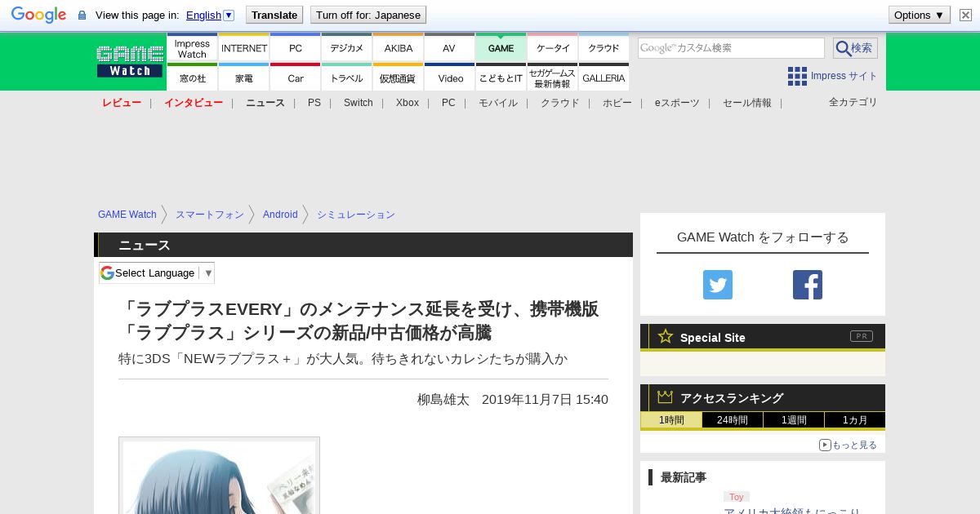Open the eスポーツ category

pyautogui.click(x=677, y=103)
